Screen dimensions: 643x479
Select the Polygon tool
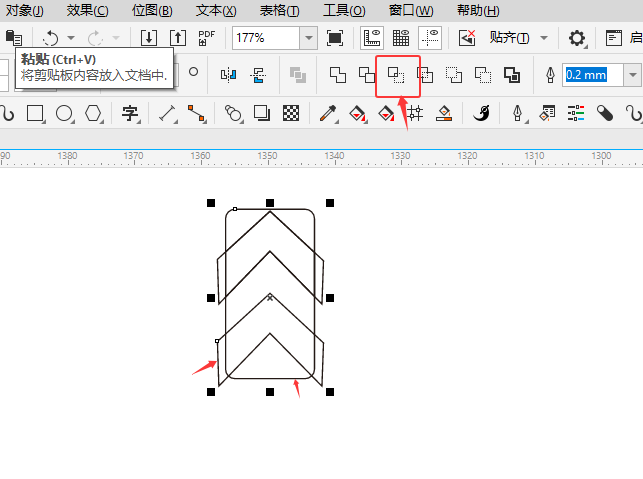pos(93,113)
